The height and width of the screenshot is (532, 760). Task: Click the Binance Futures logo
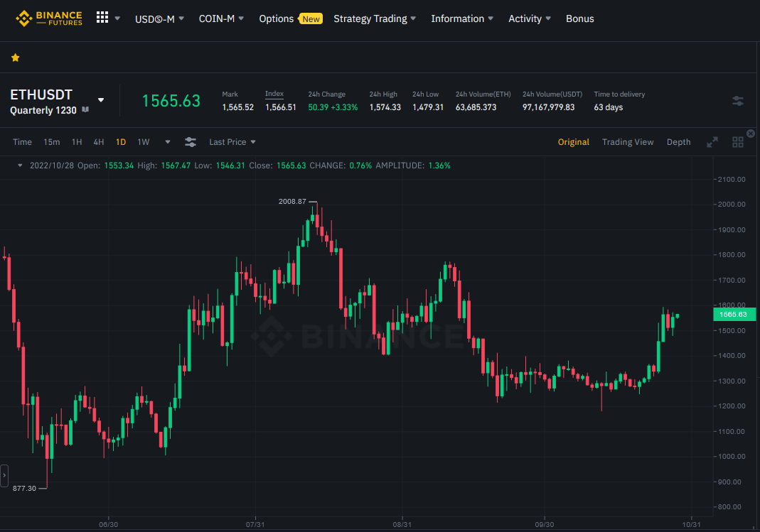coord(48,18)
